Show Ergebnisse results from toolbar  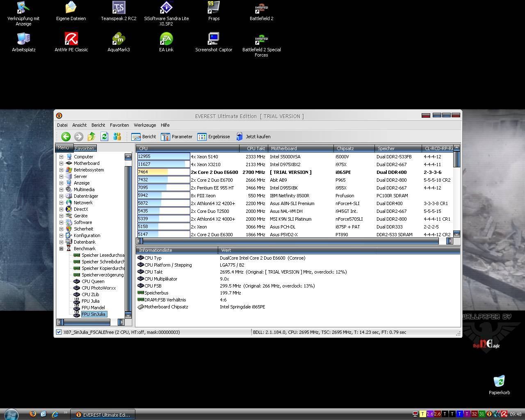213,137
